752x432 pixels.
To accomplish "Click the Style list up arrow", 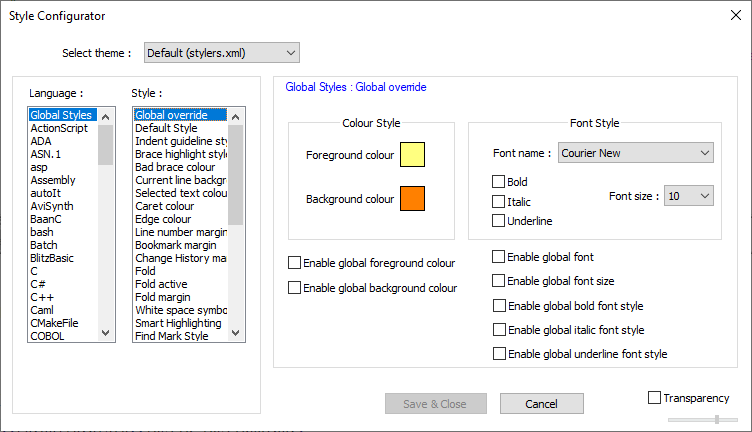I will pos(235,117).
